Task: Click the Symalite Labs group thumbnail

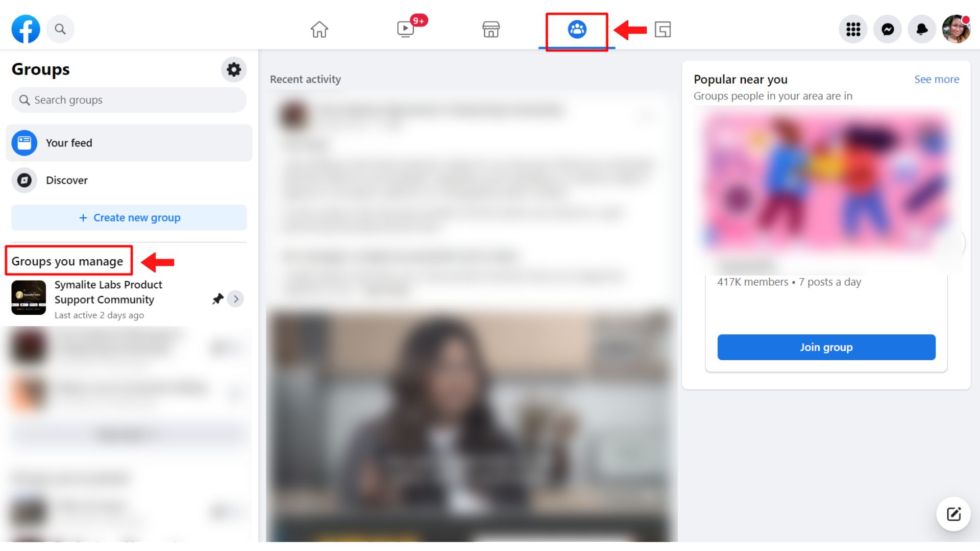Action: pos(29,297)
